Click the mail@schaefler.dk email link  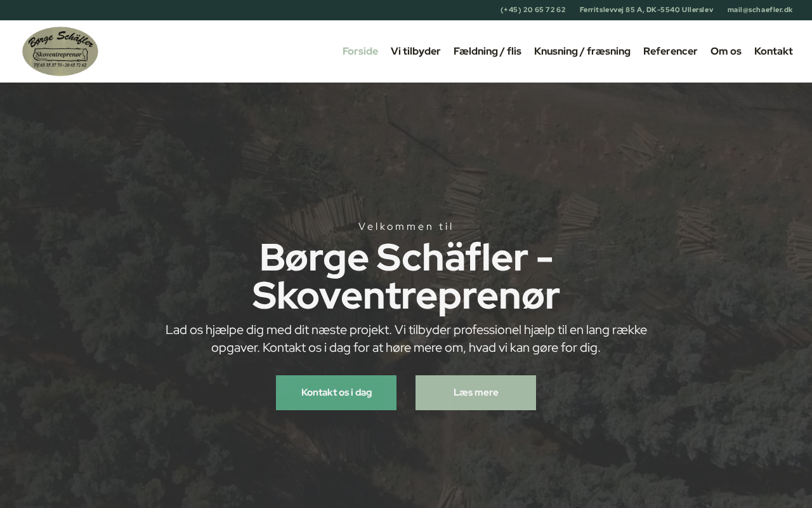coord(760,10)
